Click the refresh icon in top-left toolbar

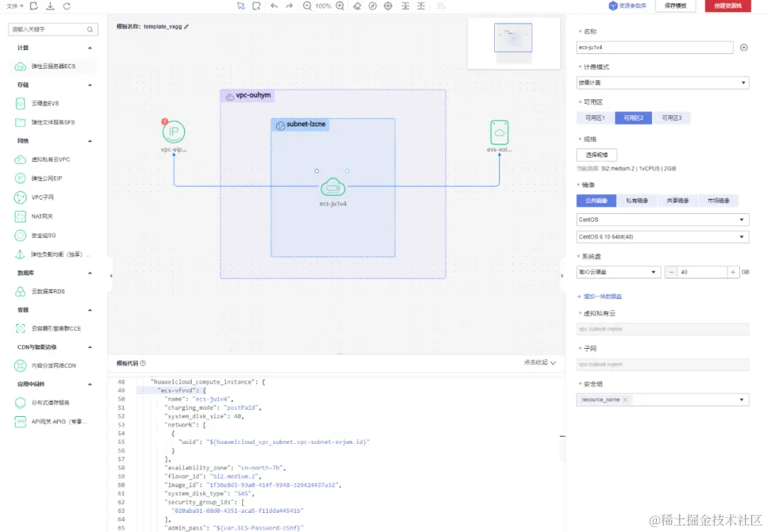tap(67, 6)
